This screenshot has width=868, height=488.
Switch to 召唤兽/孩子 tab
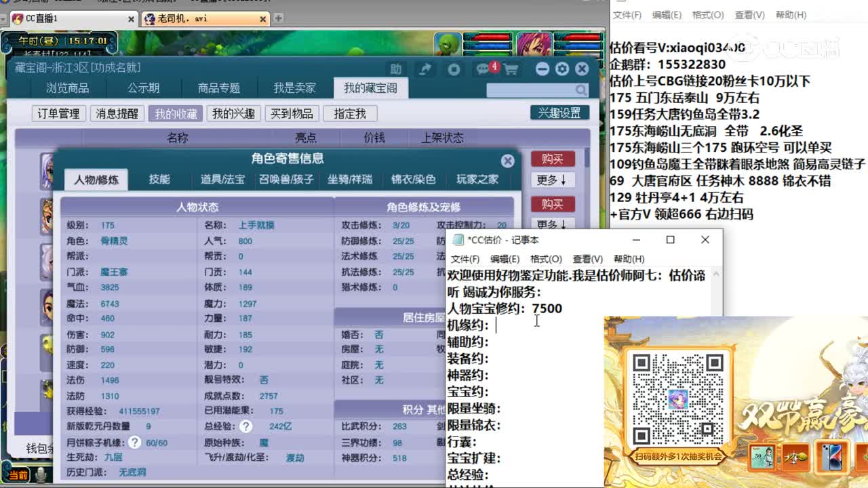285,179
